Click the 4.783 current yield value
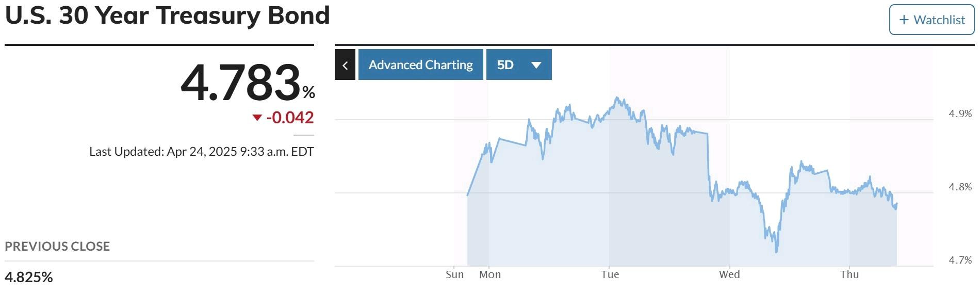Viewport: 980px width, 293px height. (241, 83)
